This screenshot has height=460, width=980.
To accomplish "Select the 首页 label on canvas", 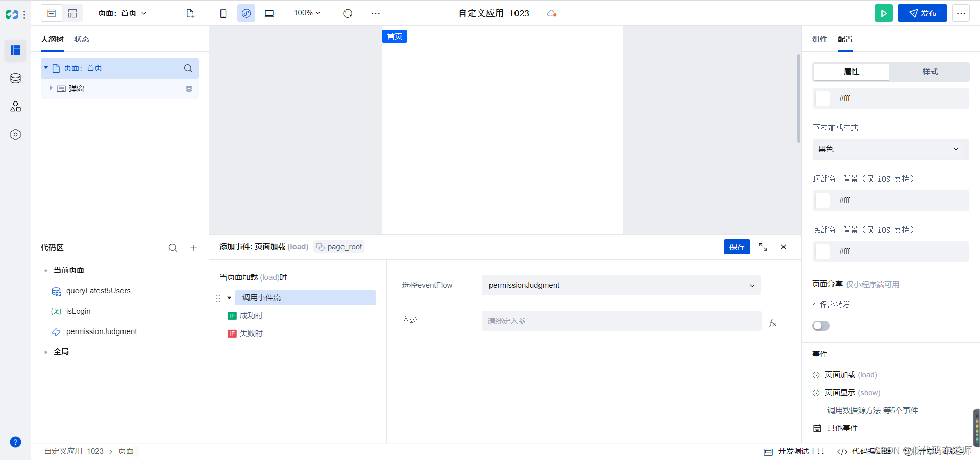I will click(395, 37).
